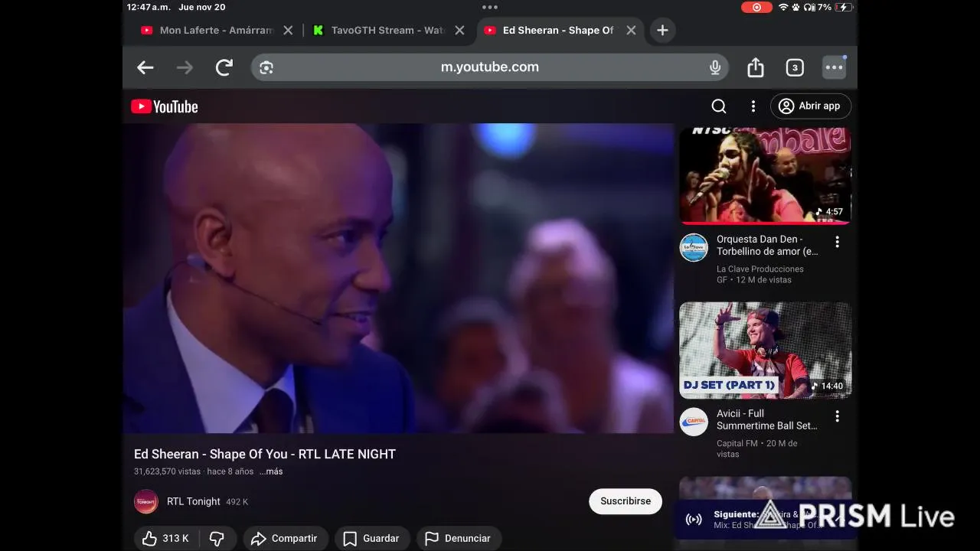Viewport: 980px width, 551px height.
Task: Open the share sheet icon
Action: (x=756, y=67)
